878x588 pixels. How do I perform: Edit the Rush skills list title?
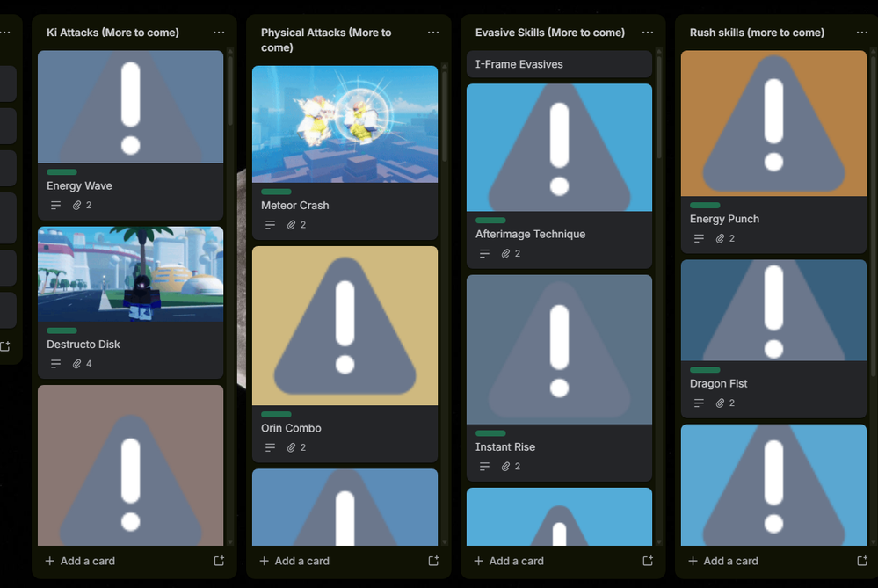coord(757,33)
